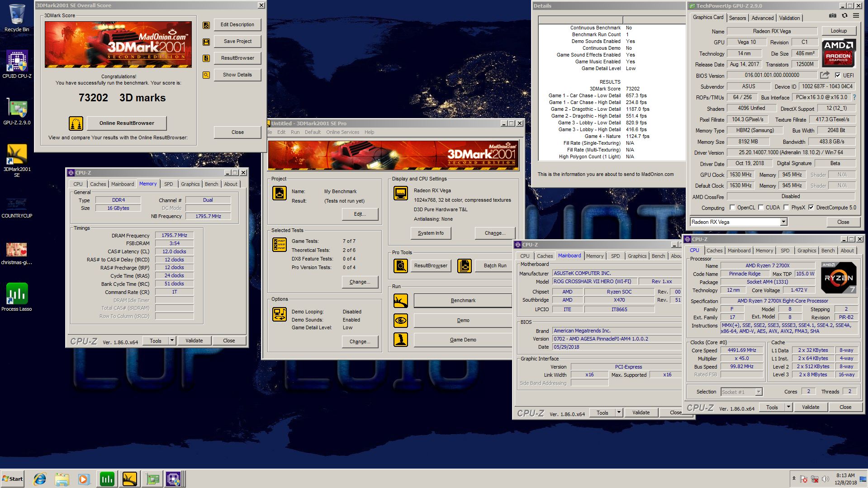Click the Online ResultBrowser icon
Image resolution: width=868 pixels, height=488 pixels.
[76, 123]
